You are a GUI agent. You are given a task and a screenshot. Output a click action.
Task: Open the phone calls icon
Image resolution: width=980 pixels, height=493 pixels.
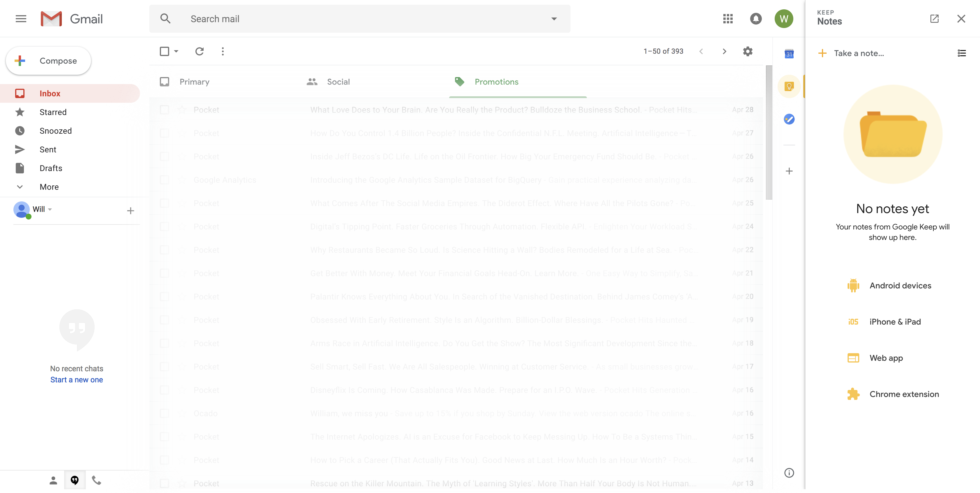97,480
